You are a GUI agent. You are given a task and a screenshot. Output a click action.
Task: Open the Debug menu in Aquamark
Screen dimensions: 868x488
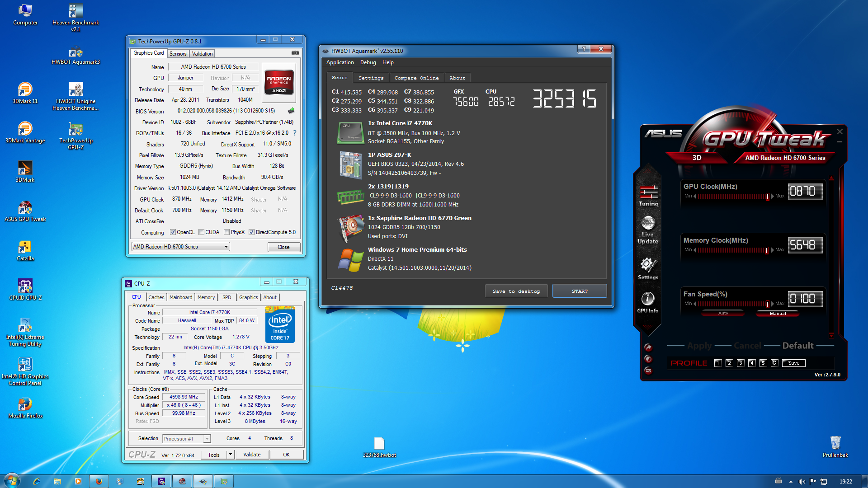pos(368,62)
